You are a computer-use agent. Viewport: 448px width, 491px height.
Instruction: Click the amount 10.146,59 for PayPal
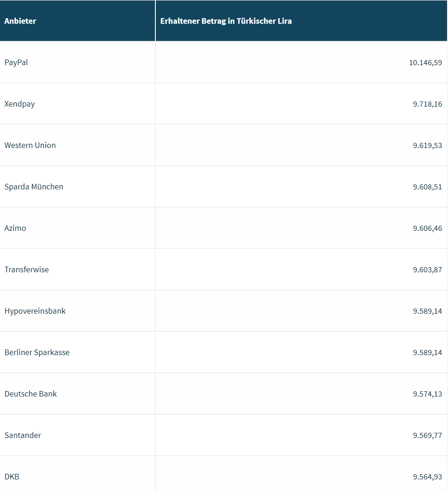(x=425, y=62)
